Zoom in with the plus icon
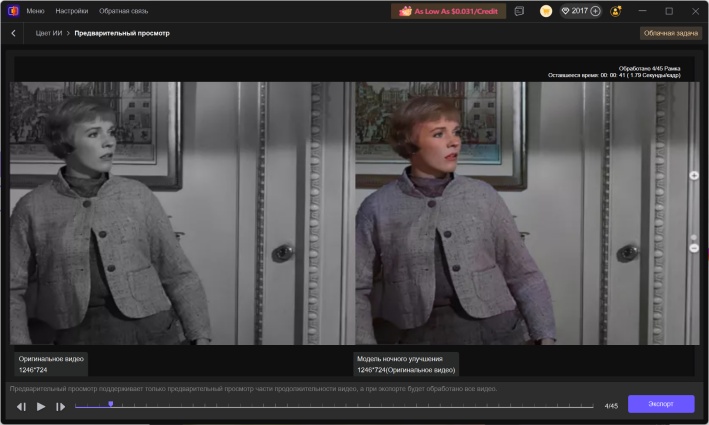The height and width of the screenshot is (425, 709). (x=694, y=175)
